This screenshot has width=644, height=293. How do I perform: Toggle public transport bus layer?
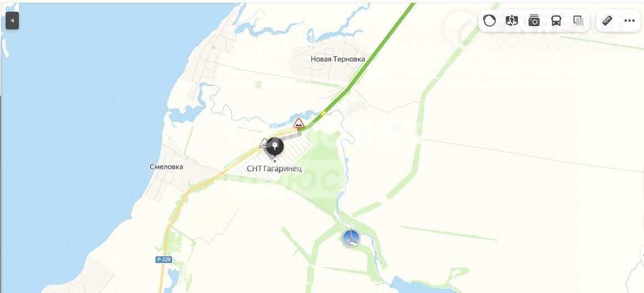(x=556, y=21)
